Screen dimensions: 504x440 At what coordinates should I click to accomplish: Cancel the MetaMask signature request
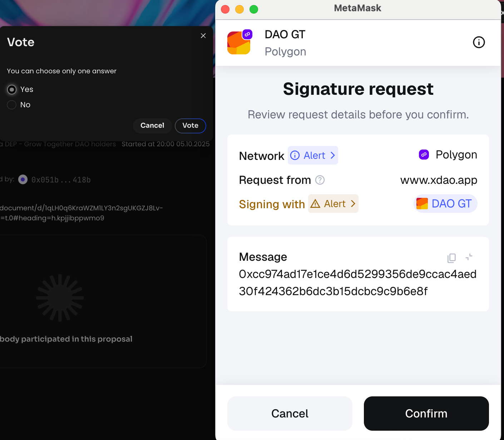pyautogui.click(x=290, y=414)
